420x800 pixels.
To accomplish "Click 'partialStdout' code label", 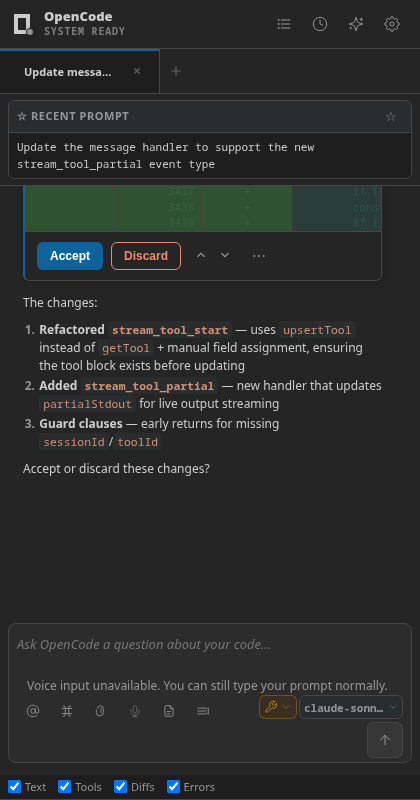I will point(87,405).
